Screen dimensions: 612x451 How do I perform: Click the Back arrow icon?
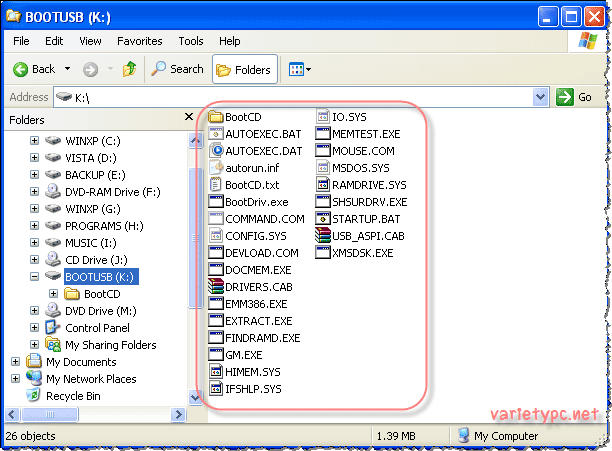[x=20, y=70]
